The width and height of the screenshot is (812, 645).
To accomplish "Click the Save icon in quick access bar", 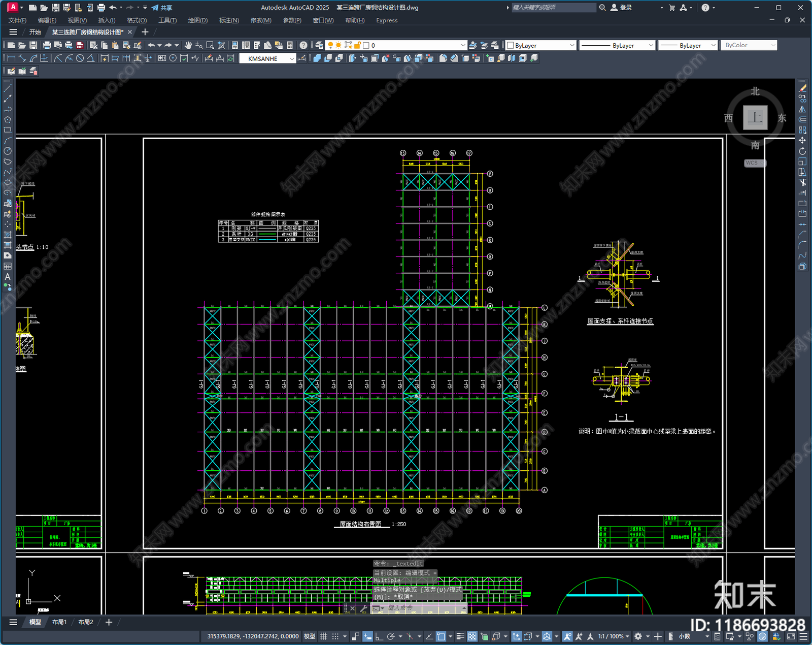I will point(55,8).
